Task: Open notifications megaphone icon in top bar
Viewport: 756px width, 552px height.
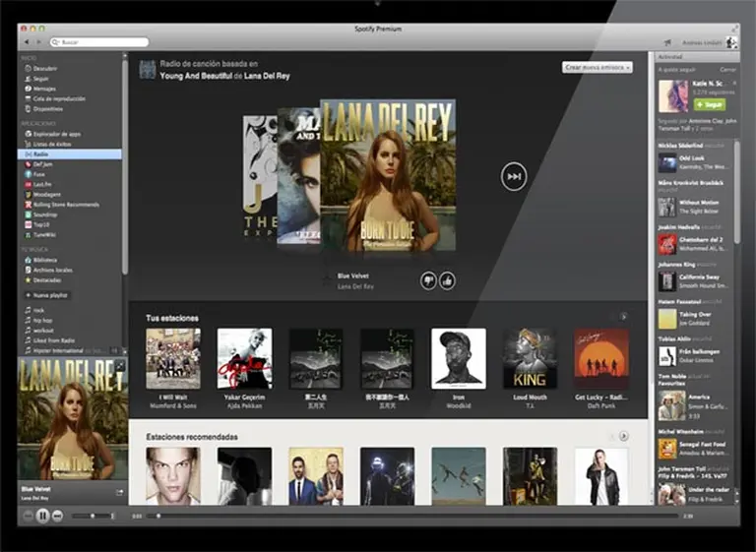Action: click(x=667, y=43)
